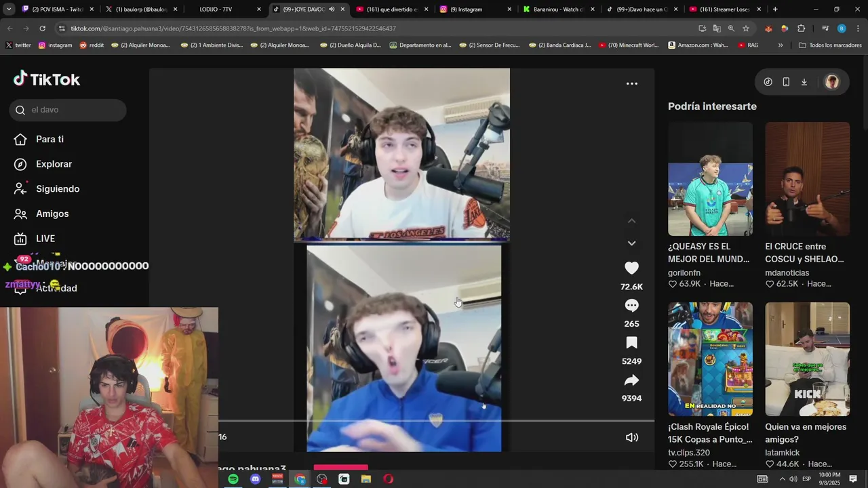The image size is (868, 488).
Task: Click the phone icon in TikTok header
Action: point(786,82)
